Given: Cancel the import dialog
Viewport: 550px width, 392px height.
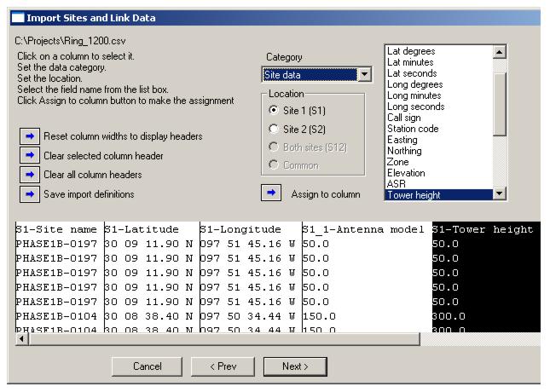Looking at the screenshot, I should click(x=147, y=366).
